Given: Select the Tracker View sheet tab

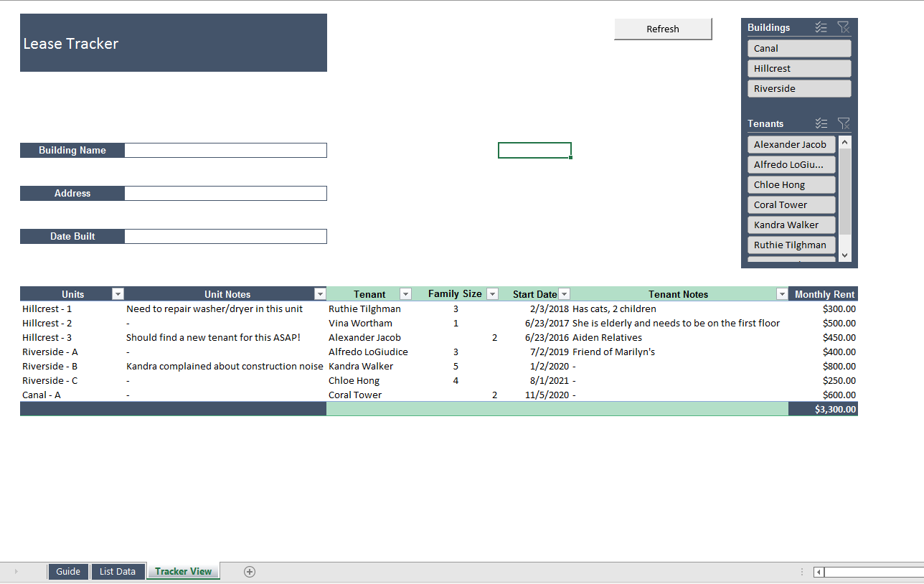Looking at the screenshot, I should click(x=184, y=571).
